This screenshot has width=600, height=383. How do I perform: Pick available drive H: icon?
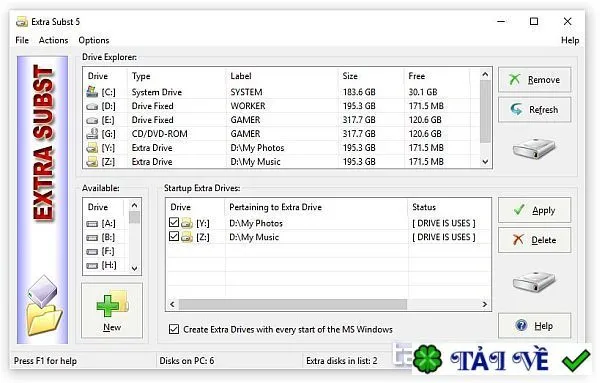pyautogui.click(x=92, y=265)
